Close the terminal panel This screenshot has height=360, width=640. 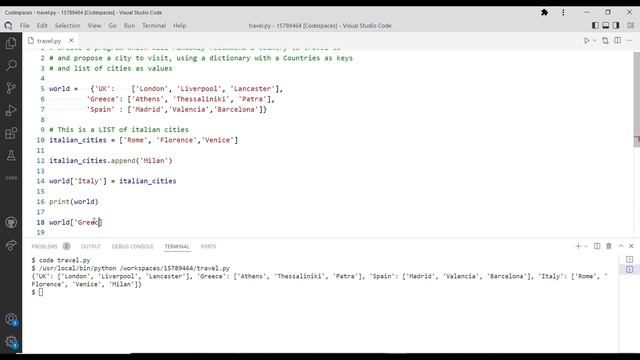(x=631, y=246)
